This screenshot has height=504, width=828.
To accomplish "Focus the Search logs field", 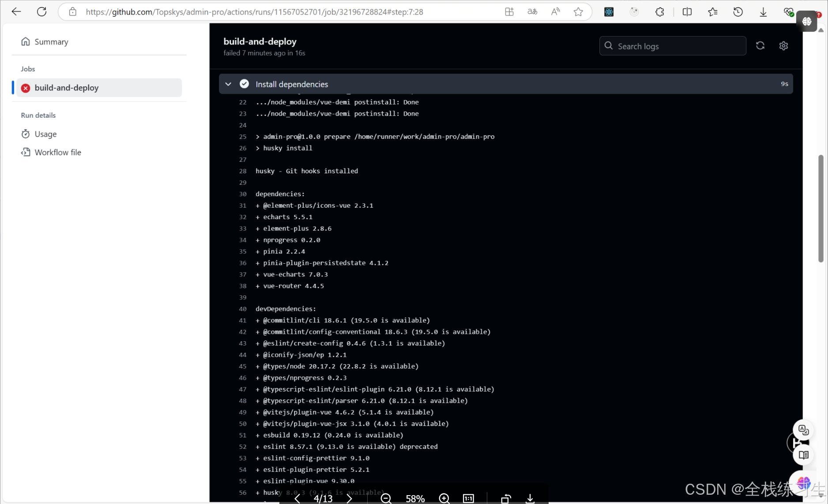I will 672,46.
